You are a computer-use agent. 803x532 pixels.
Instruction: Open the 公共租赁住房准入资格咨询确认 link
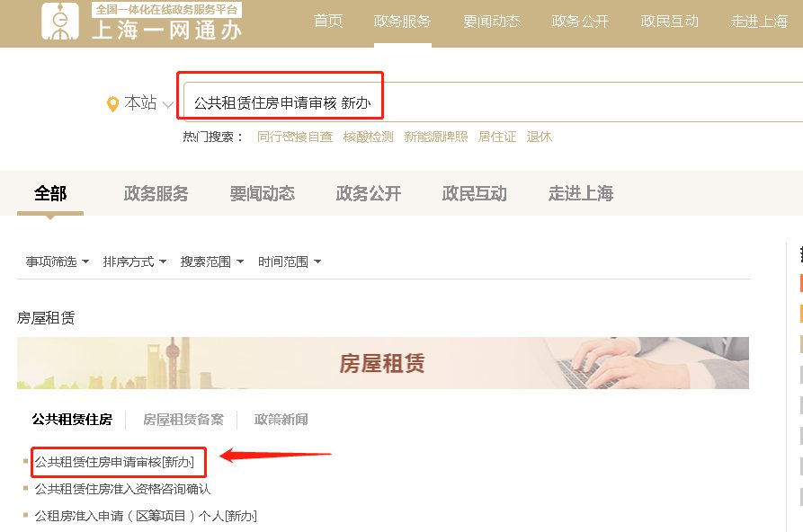[x=122, y=489]
